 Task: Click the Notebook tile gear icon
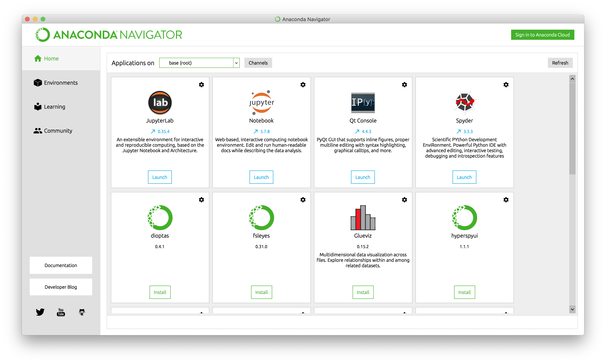[303, 85]
